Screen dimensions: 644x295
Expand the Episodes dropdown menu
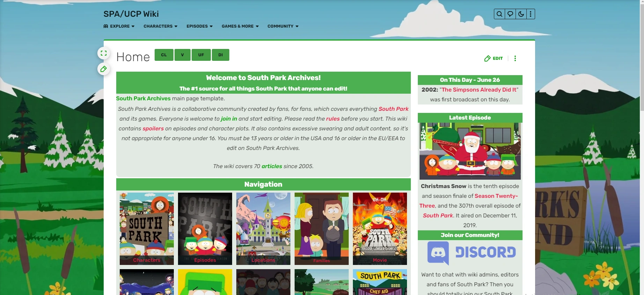(x=200, y=26)
